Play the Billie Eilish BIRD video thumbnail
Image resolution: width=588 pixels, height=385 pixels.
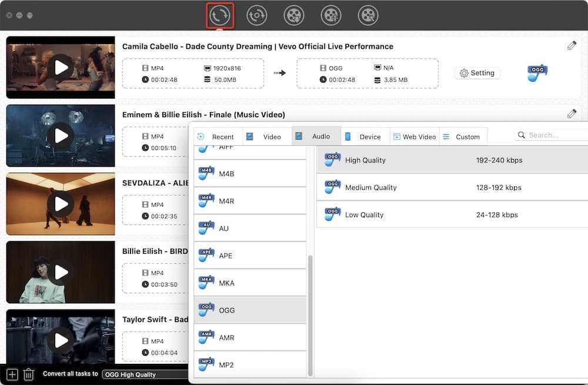click(61, 273)
